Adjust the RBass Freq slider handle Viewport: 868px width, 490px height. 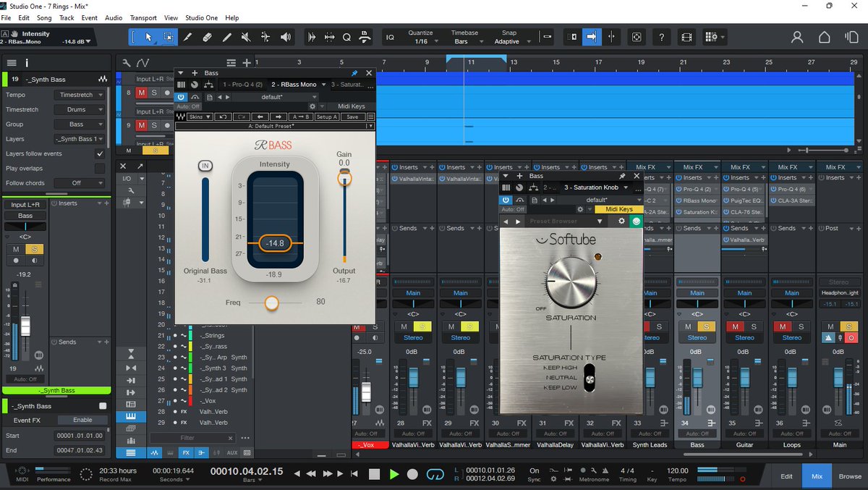(271, 303)
